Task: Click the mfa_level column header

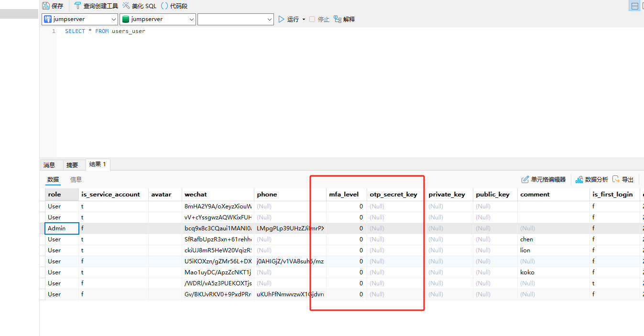Action: [346, 195]
